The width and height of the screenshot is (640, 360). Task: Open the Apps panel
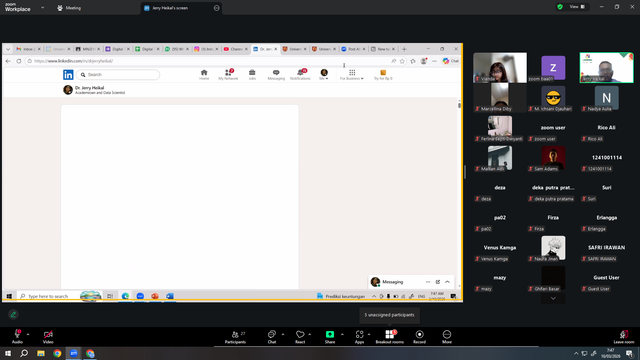click(359, 337)
